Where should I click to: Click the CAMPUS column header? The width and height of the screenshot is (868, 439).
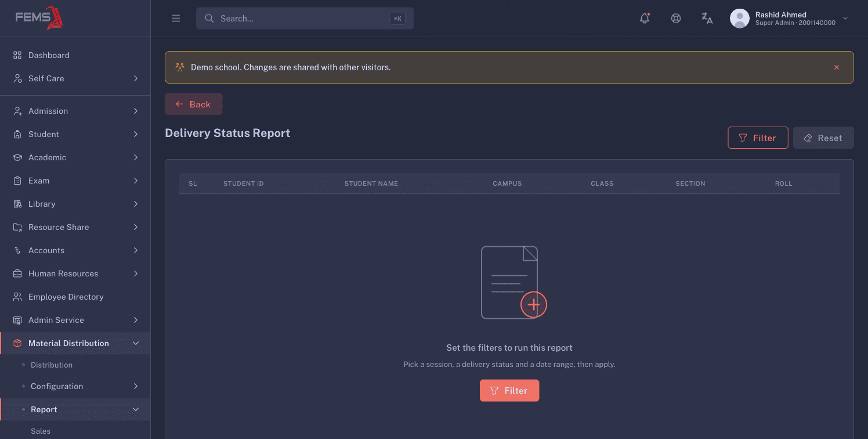coord(507,183)
